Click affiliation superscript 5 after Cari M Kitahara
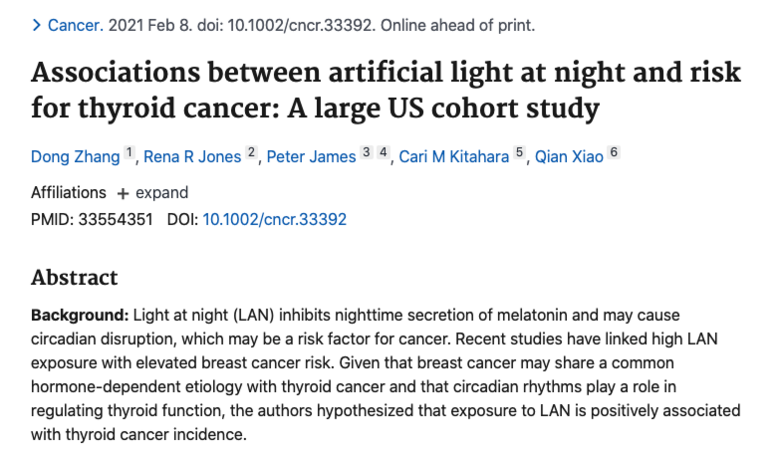780x452 pixels. 519,152
